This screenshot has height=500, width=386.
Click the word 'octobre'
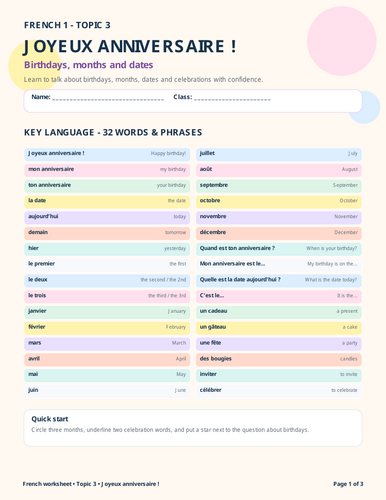tap(210, 201)
